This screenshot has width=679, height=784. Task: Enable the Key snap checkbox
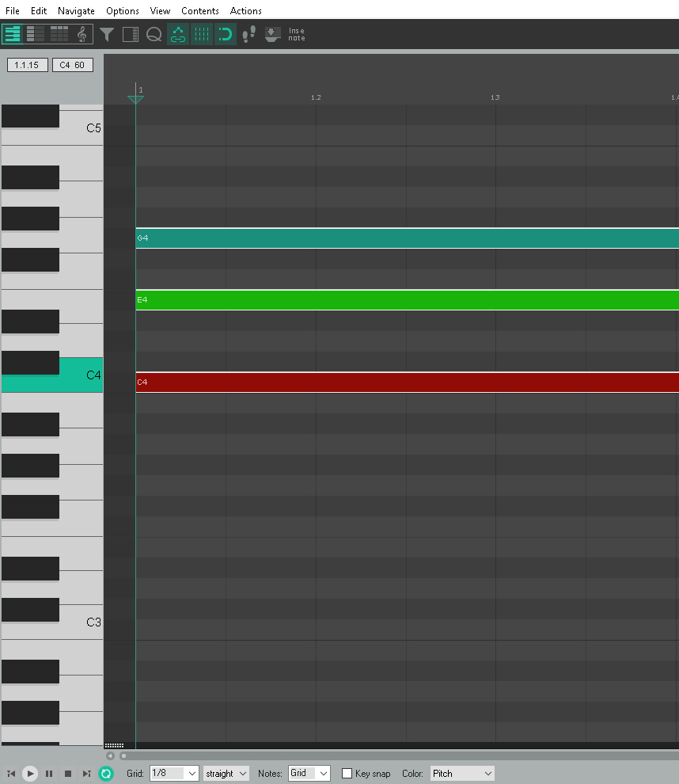click(x=347, y=773)
